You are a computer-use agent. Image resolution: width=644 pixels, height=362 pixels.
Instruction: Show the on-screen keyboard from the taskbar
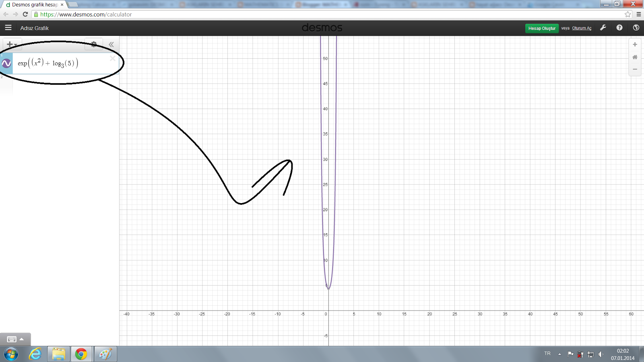click(12, 339)
